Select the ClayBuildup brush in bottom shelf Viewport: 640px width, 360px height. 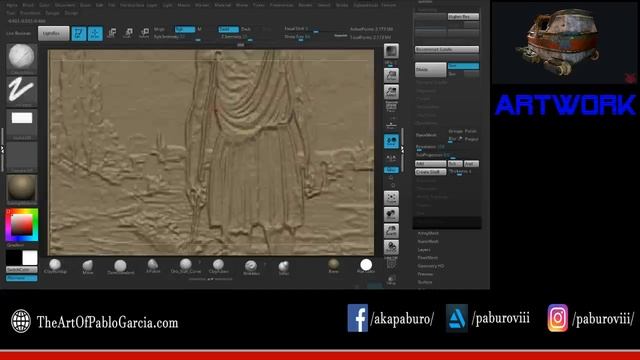[55, 266]
